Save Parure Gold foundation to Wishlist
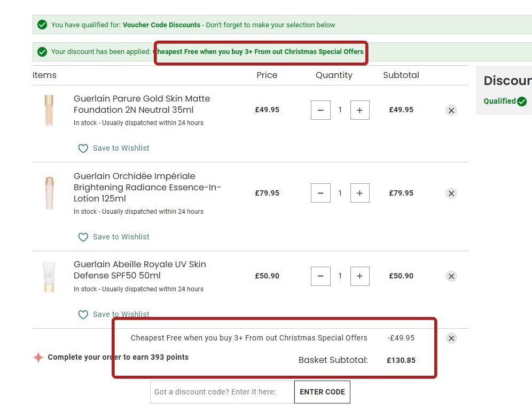The height and width of the screenshot is (411, 532). [x=121, y=148]
